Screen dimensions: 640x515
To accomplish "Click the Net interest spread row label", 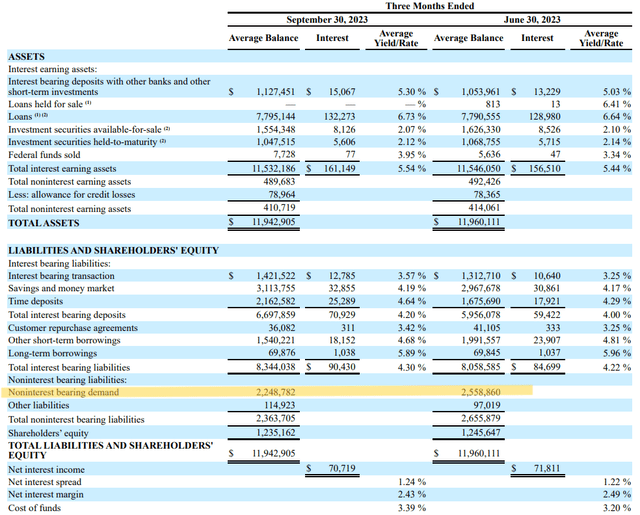I will (x=46, y=482).
